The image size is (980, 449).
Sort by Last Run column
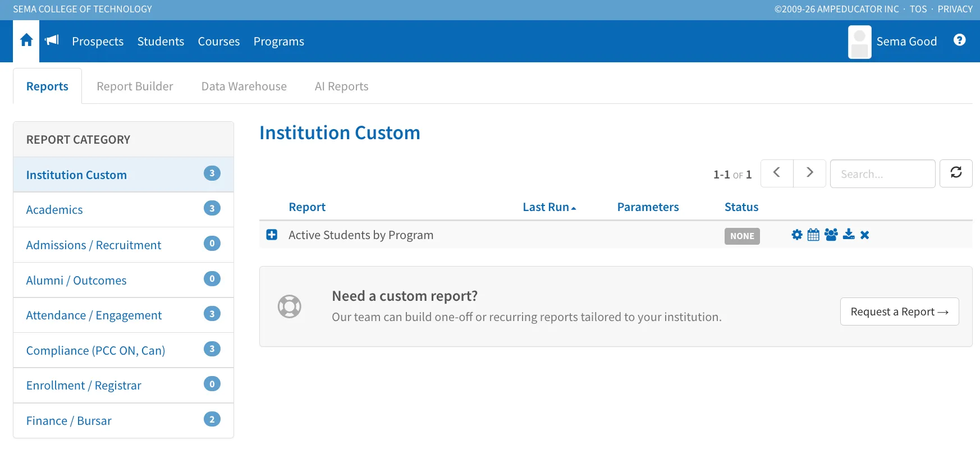[549, 207]
